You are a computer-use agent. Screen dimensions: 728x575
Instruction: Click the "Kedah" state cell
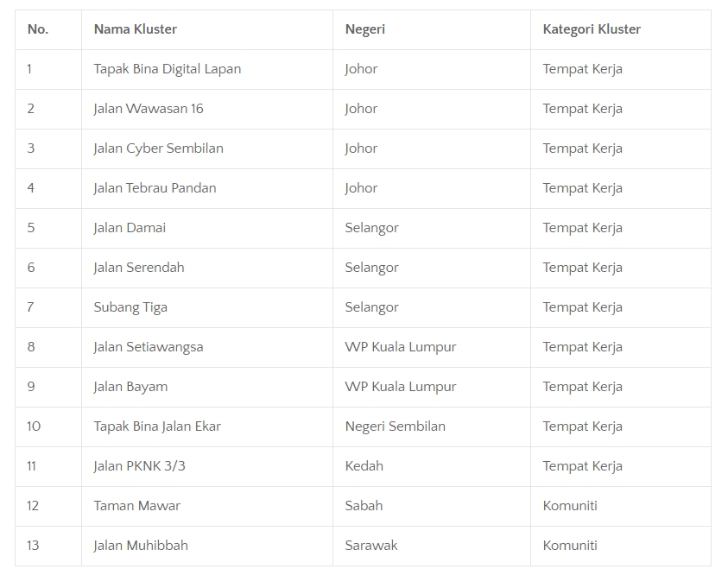[x=364, y=466]
